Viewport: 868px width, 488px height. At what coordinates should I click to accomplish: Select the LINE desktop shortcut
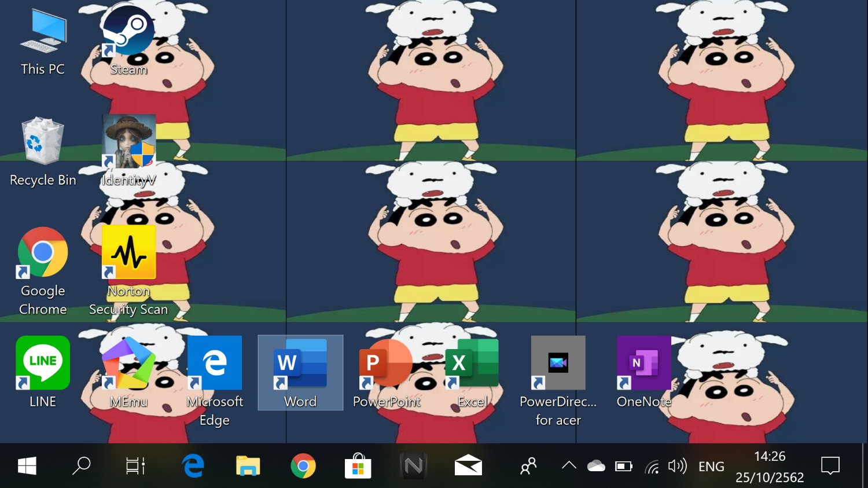tap(43, 372)
